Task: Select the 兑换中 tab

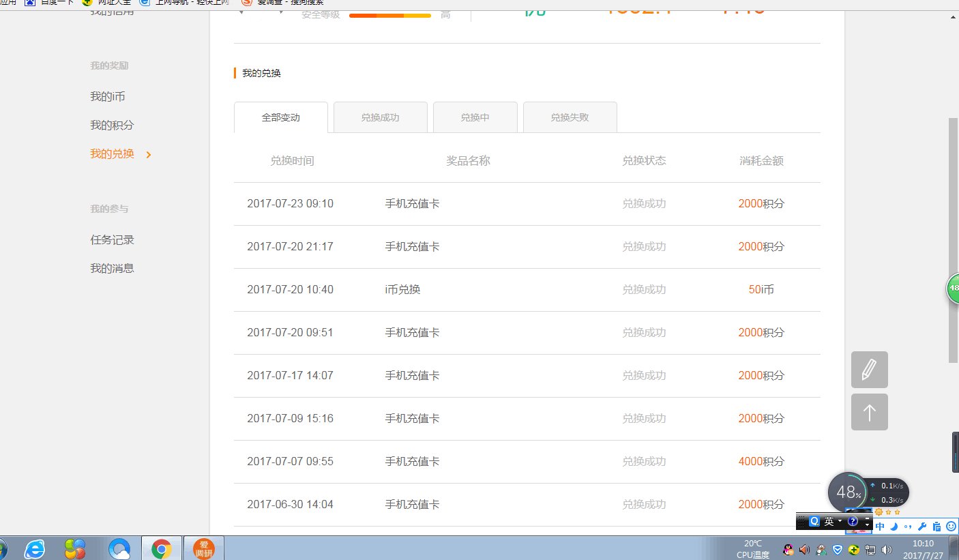Action: click(x=475, y=117)
